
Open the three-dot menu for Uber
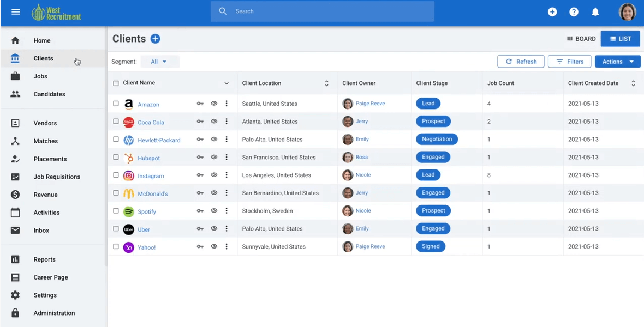click(226, 228)
